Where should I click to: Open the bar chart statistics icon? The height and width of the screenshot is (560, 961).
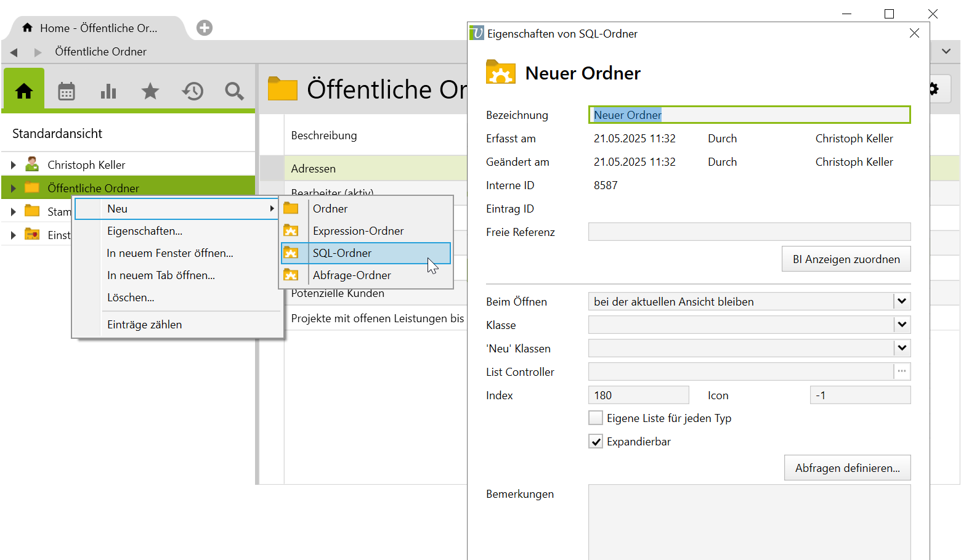point(108,92)
